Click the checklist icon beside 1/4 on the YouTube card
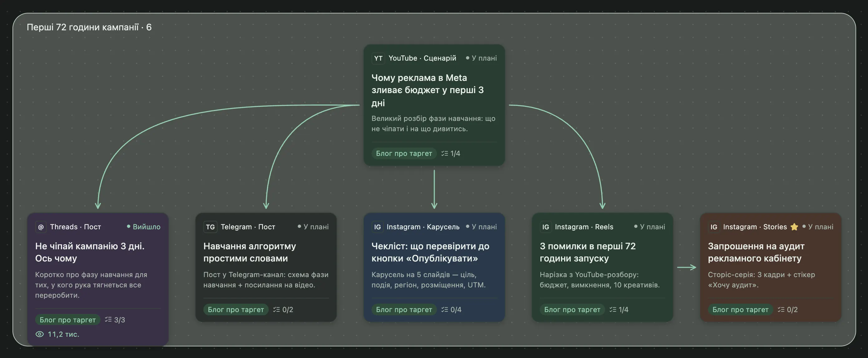868x358 pixels. tap(445, 153)
